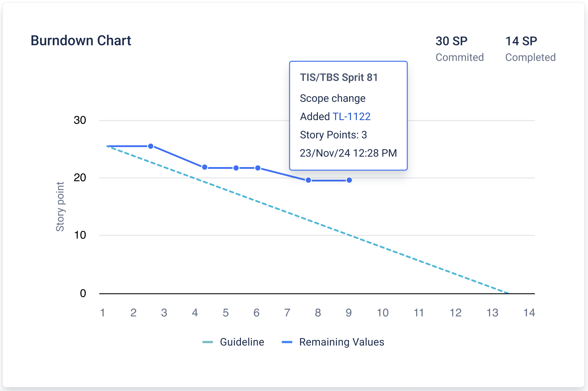The height and width of the screenshot is (391, 588).
Task: Select the first data point on blue line
Action: coord(151,146)
